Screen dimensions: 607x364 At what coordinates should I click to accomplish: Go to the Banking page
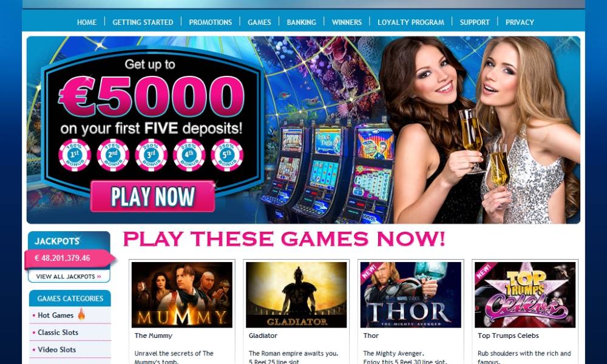301,22
